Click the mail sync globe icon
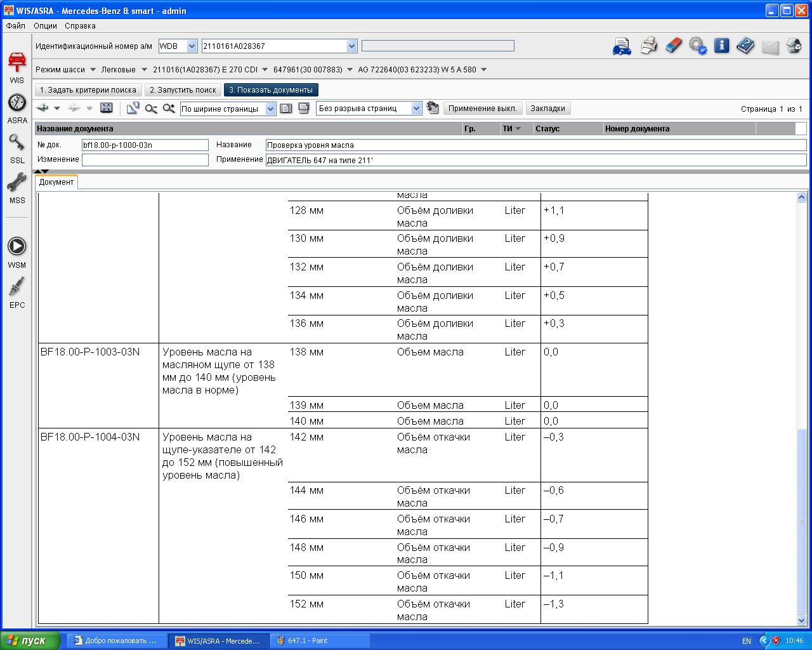 (794, 46)
